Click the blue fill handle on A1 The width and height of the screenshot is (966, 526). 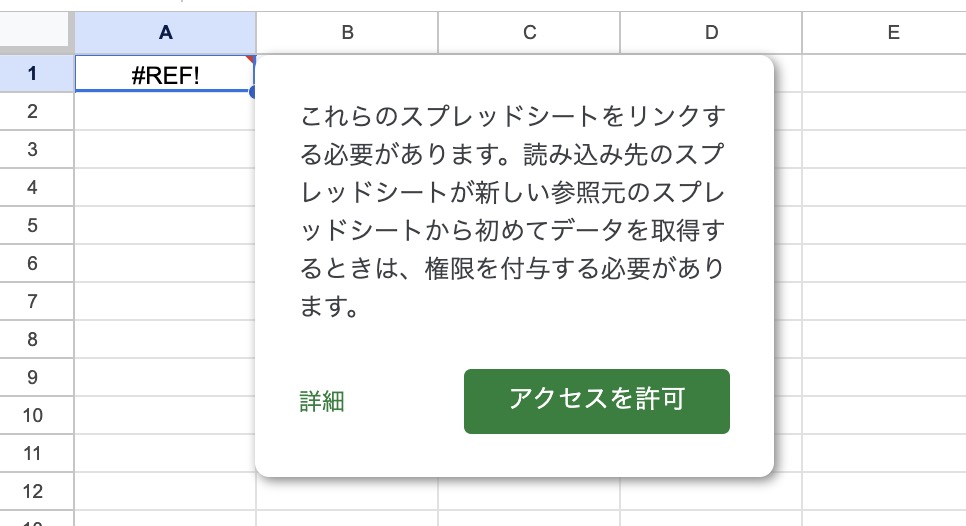pos(252,92)
